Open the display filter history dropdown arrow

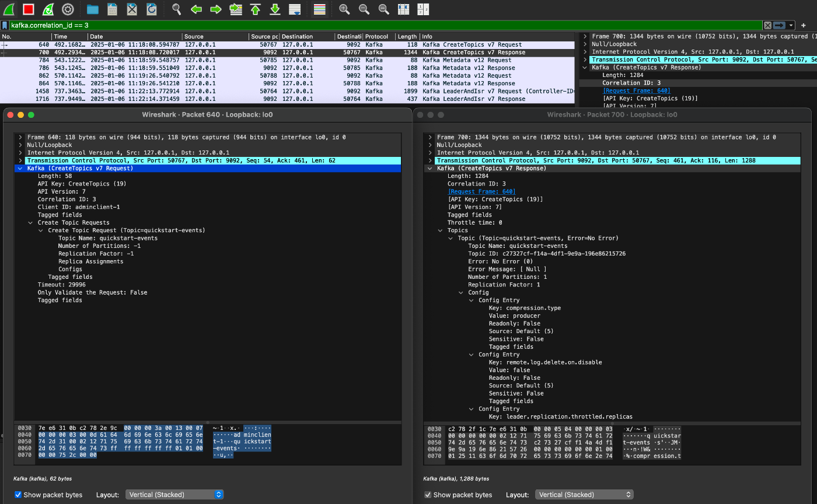click(791, 25)
